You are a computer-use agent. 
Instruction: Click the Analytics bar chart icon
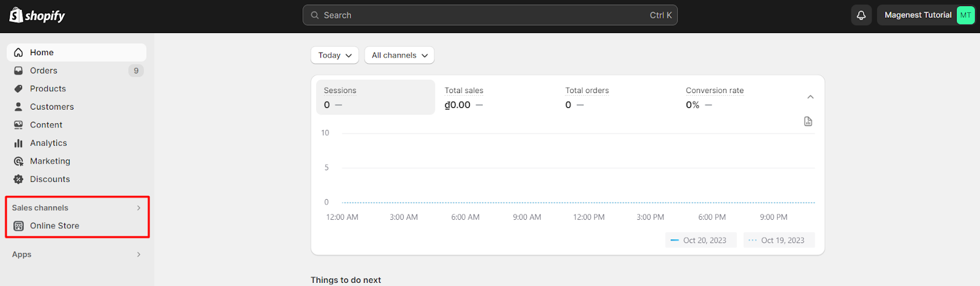pyautogui.click(x=18, y=143)
